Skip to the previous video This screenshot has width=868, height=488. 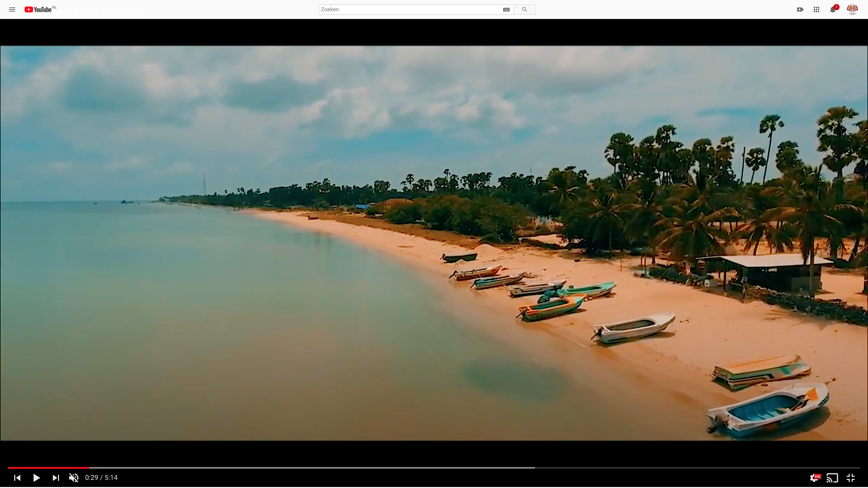click(17, 478)
